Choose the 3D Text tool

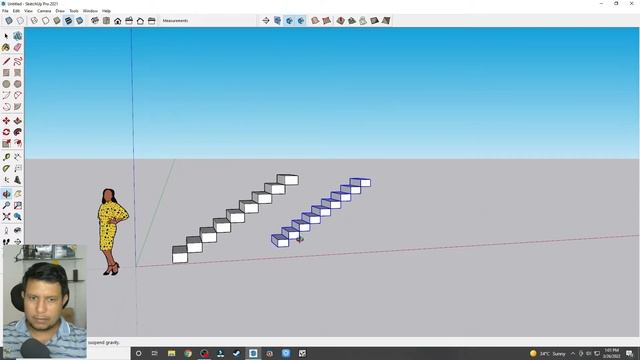point(18,180)
